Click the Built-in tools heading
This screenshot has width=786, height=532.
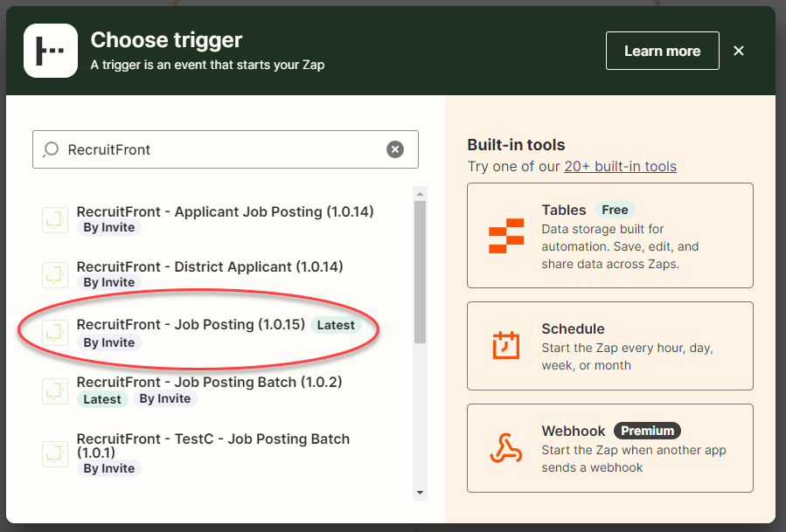pos(516,145)
